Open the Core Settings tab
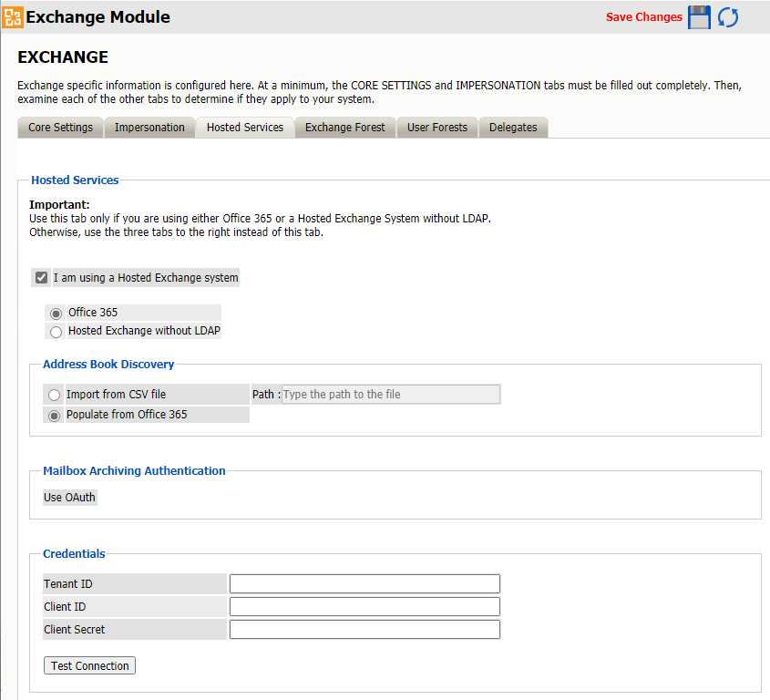The image size is (770, 700). (60, 128)
